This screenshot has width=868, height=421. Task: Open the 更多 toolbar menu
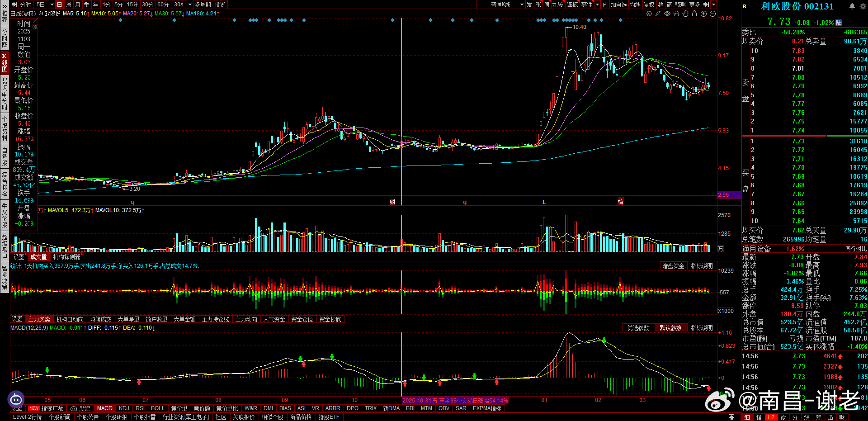695,5
